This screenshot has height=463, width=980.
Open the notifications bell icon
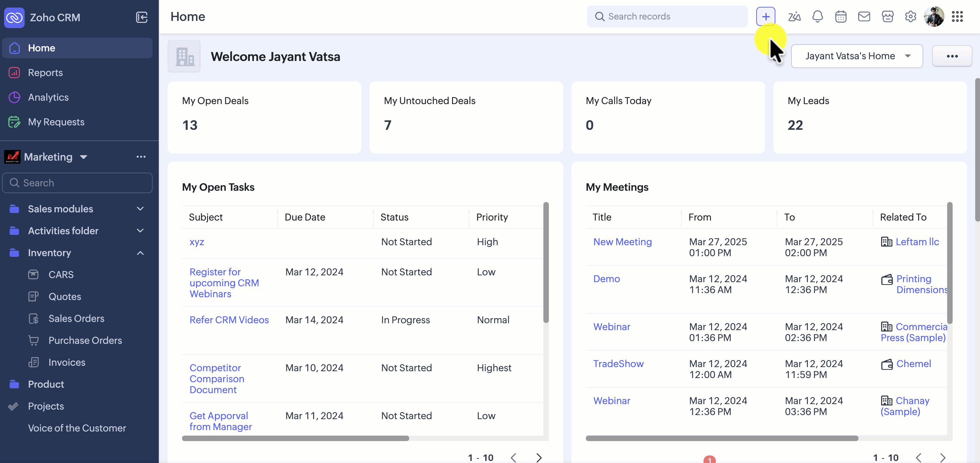tap(817, 17)
